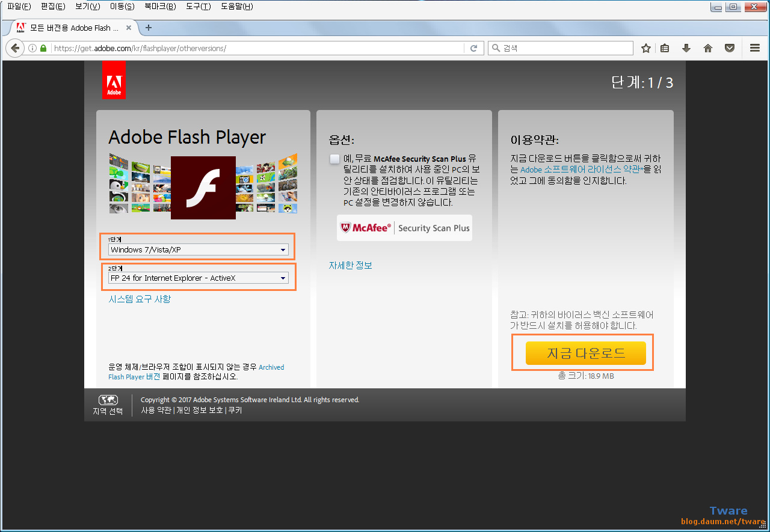Viewport: 770px width, 532px height.
Task: Open the 이동(S) menu
Action: [x=122, y=7]
